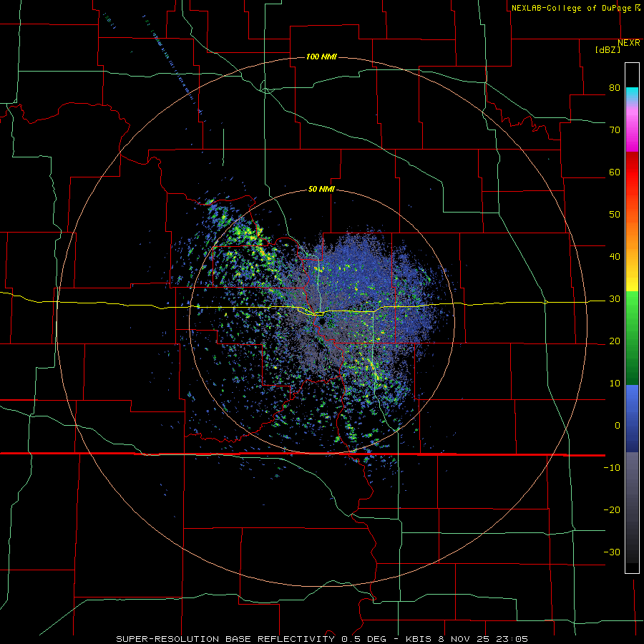Click the 60 value on the dBZ scale
This screenshot has width=644, height=644.
click(615, 172)
